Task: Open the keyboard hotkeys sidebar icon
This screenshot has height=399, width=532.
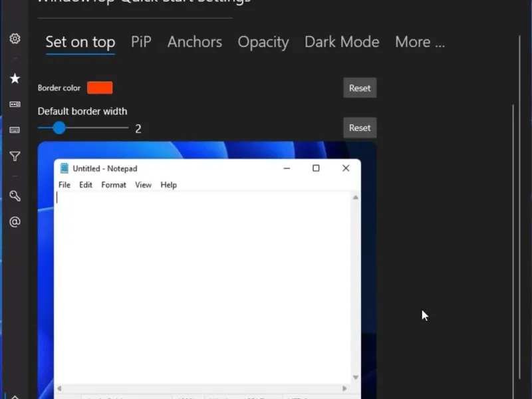Action: click(15, 130)
